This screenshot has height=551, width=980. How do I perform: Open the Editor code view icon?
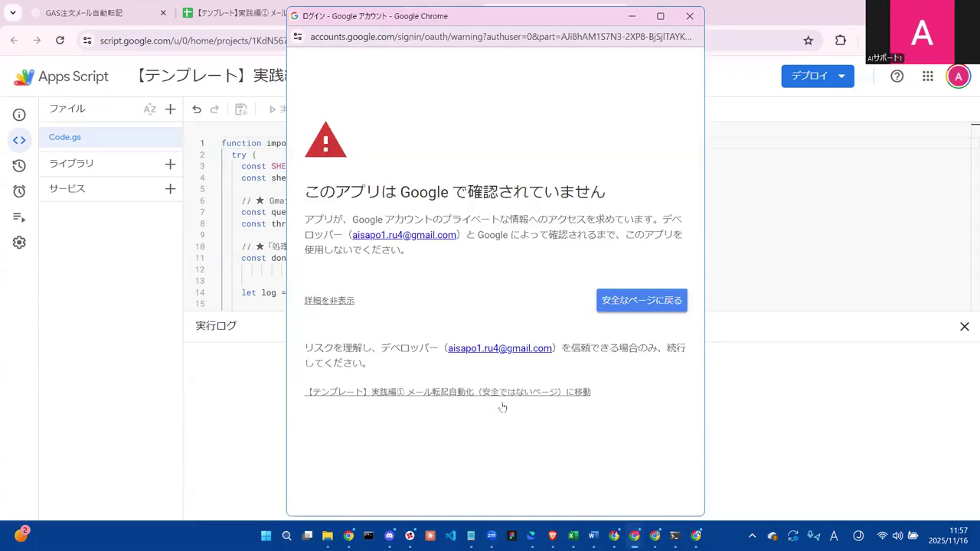point(19,139)
